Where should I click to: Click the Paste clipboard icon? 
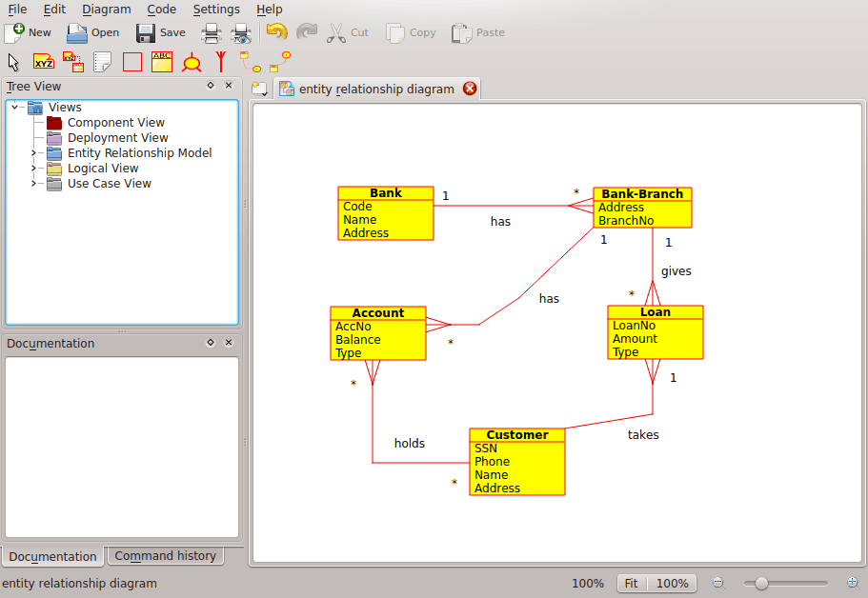(461, 32)
